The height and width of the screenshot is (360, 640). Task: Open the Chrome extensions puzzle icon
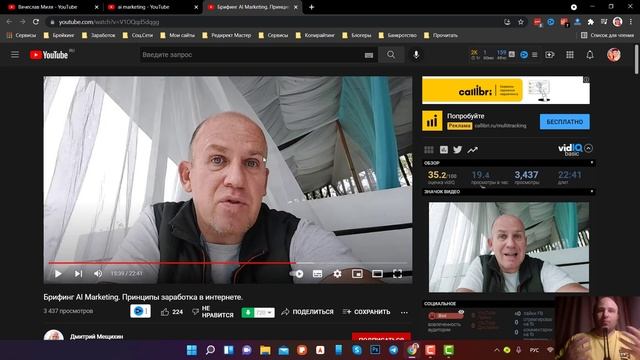(x=590, y=22)
